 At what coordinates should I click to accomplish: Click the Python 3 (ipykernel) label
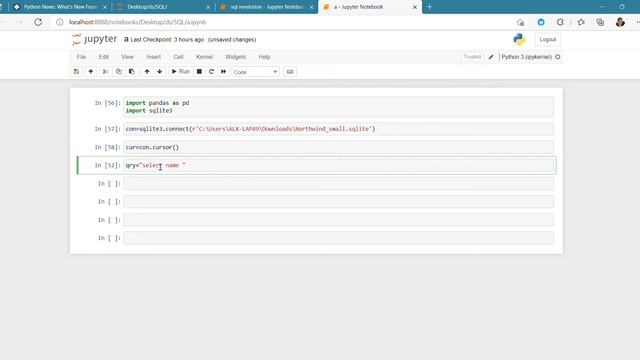(x=527, y=57)
